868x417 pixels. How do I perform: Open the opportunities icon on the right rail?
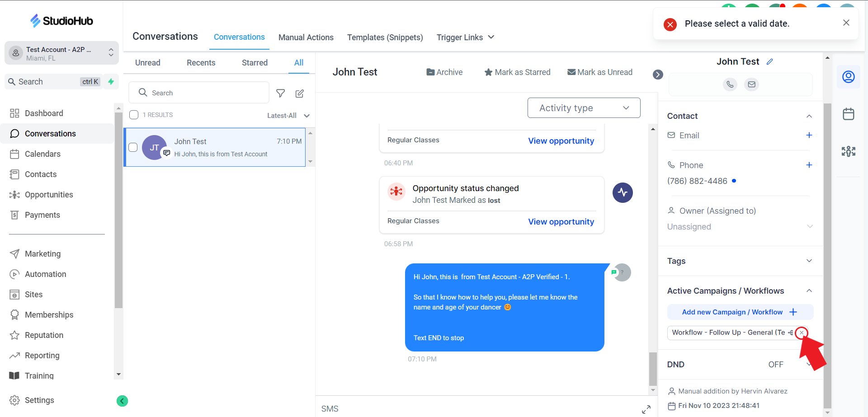coord(849,151)
